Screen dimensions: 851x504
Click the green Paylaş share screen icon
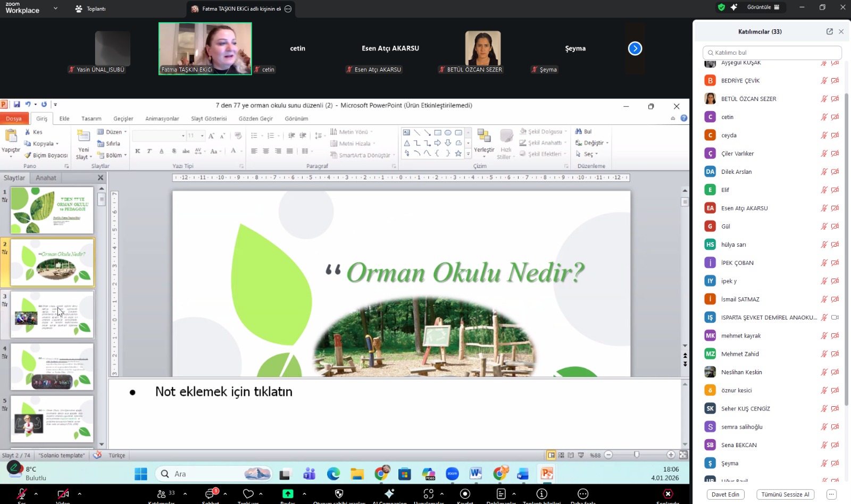pos(288,494)
